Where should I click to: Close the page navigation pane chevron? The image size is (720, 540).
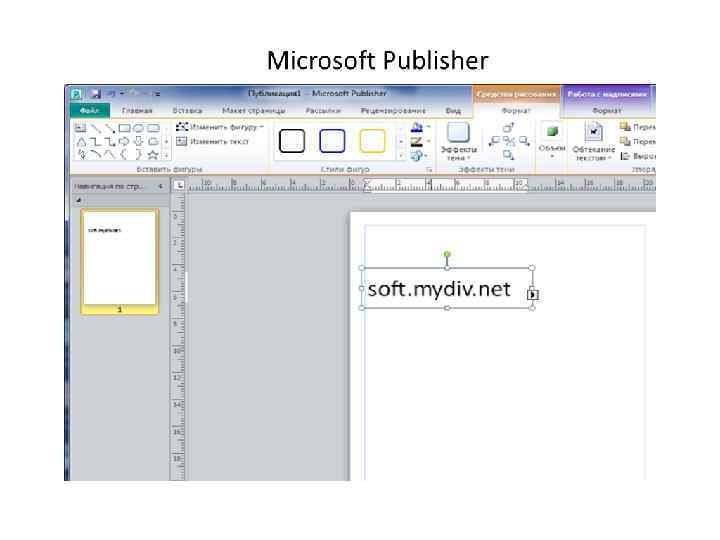coord(160,186)
